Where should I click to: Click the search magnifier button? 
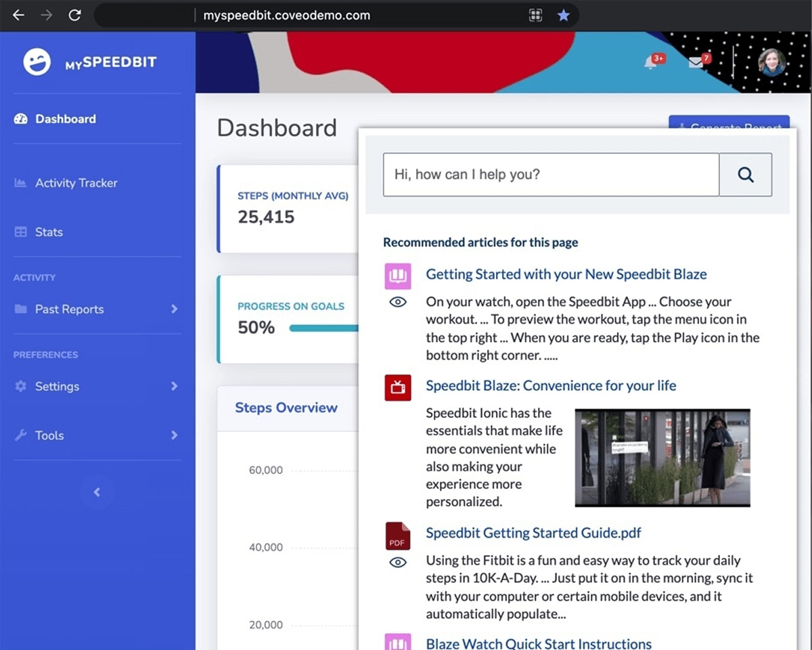pyautogui.click(x=745, y=175)
